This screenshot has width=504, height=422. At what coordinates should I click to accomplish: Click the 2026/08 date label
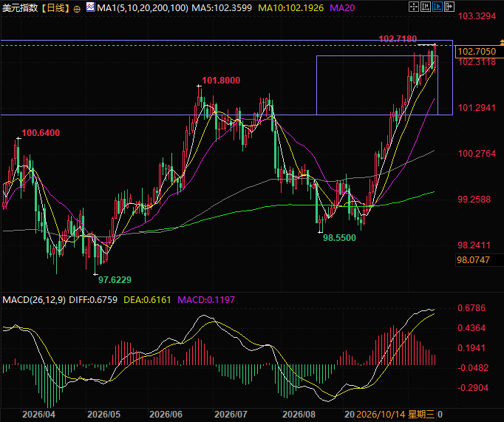point(299,415)
